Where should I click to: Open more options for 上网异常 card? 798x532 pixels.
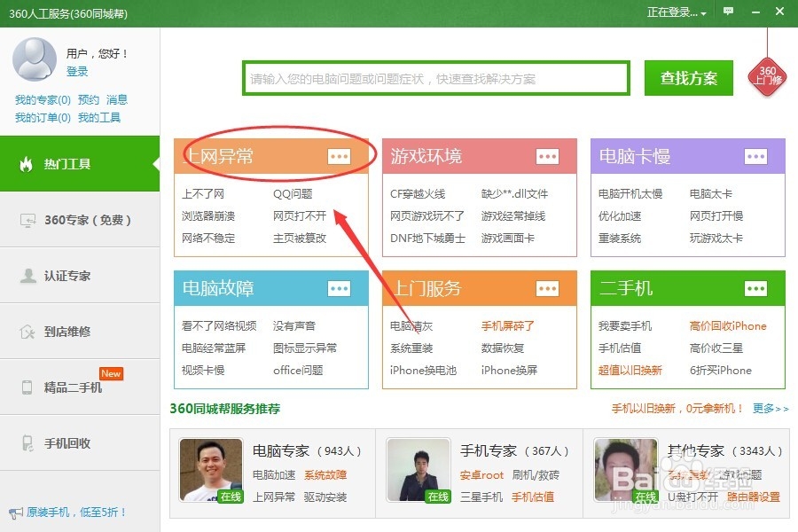[x=339, y=156]
